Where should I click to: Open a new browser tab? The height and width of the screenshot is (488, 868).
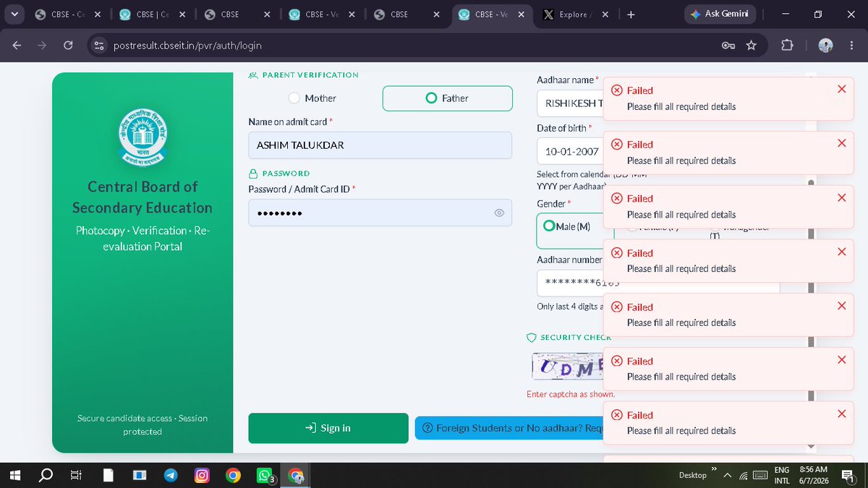tap(631, 14)
